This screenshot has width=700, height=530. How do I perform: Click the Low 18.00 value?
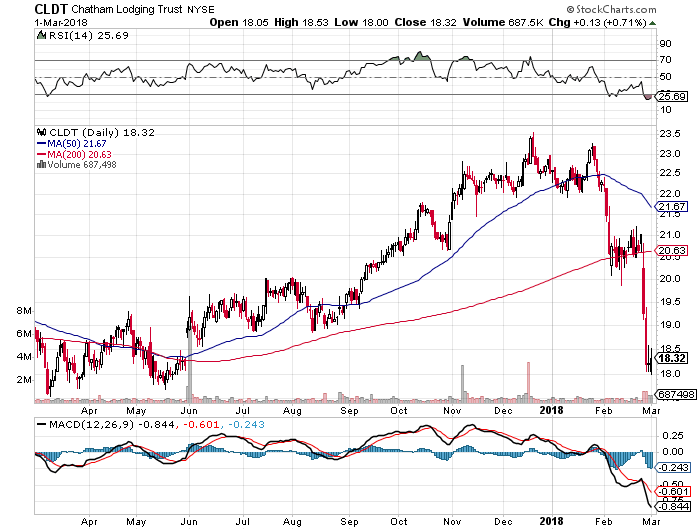361,22
